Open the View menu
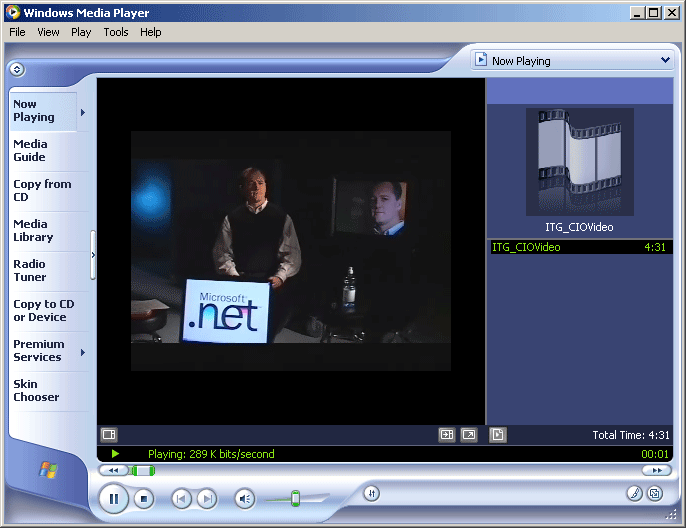Viewport: 686px width, 528px height. tap(48, 32)
